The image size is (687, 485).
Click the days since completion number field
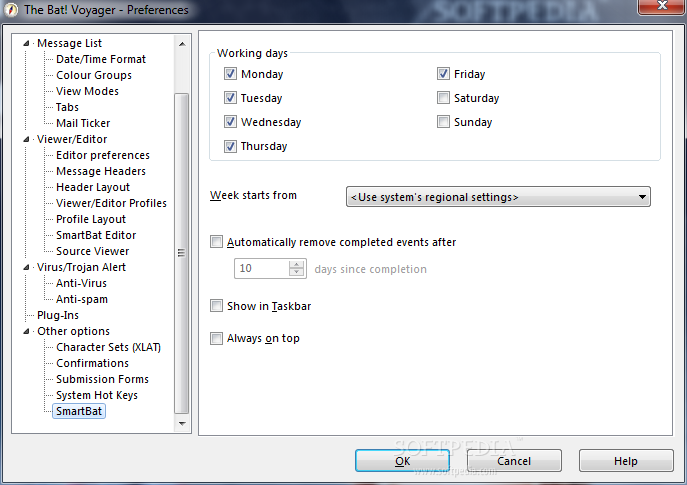[x=262, y=268]
